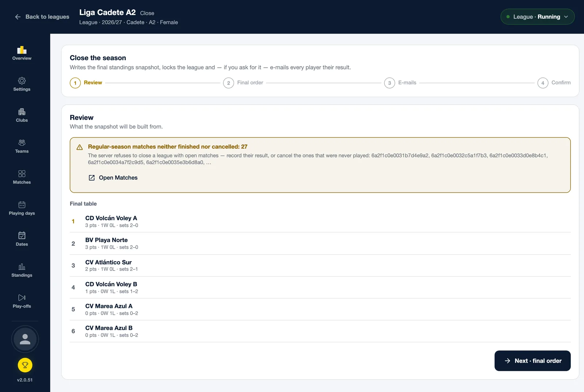This screenshot has width=584, height=392.
Task: Click the version label v2.0.51
Action: 25,380
